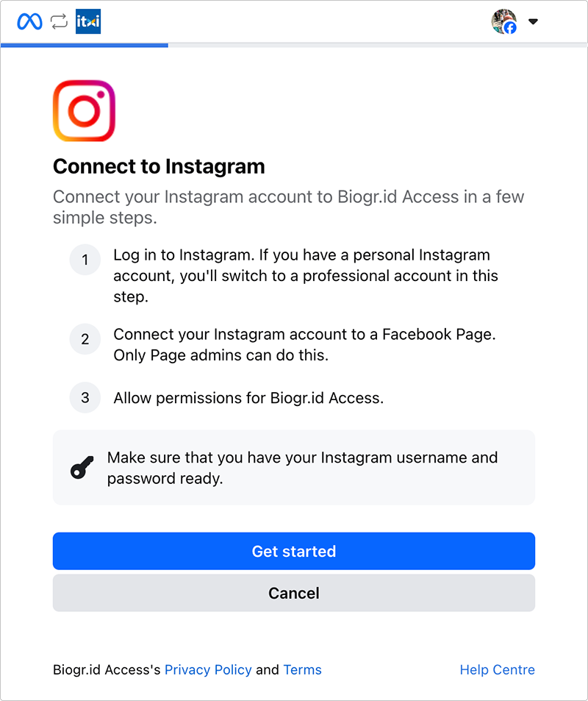Click the Facebook badge on avatar
The width and height of the screenshot is (588, 701).
coord(510,28)
